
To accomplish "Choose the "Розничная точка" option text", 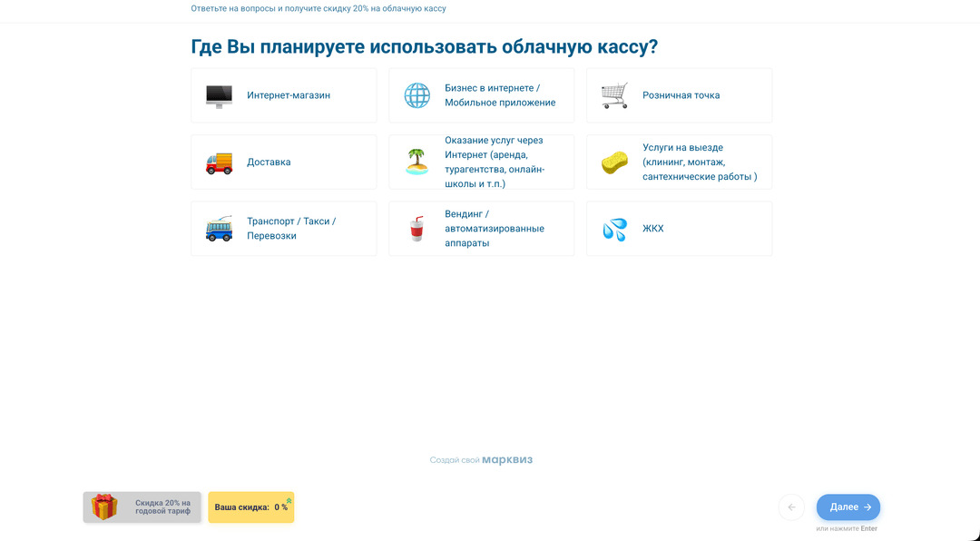I will (681, 95).
